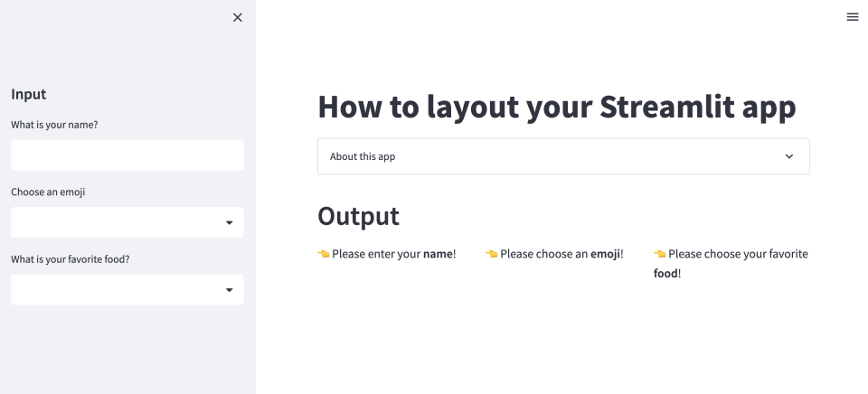The width and height of the screenshot is (868, 394).
Task: Click the Input heading in the sidebar
Action: pos(28,94)
